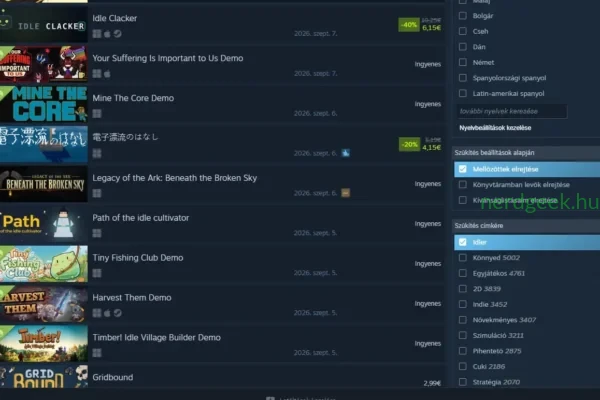Viewport: 600px width, 400px height.
Task: Check the Szimuláció 3211 tag
Action: pos(463,335)
